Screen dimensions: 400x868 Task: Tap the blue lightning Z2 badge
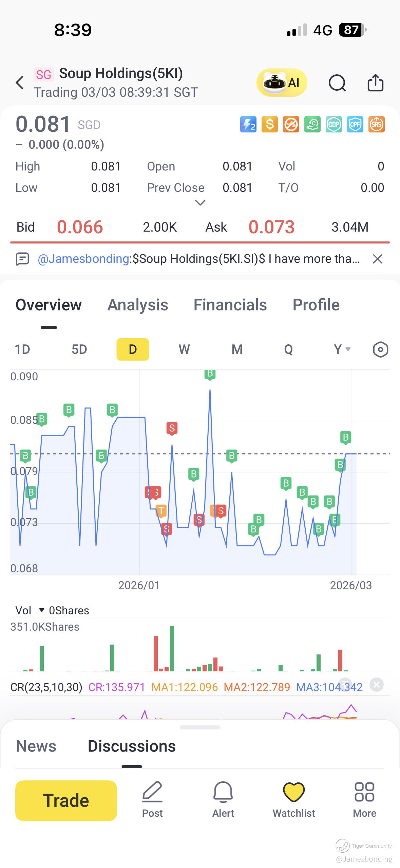(248, 124)
